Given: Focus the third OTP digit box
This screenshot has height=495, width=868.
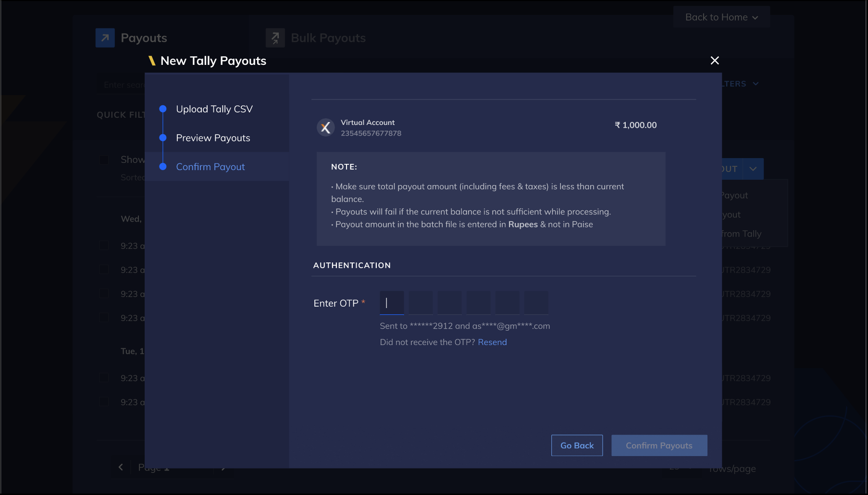Looking at the screenshot, I should pyautogui.click(x=449, y=303).
